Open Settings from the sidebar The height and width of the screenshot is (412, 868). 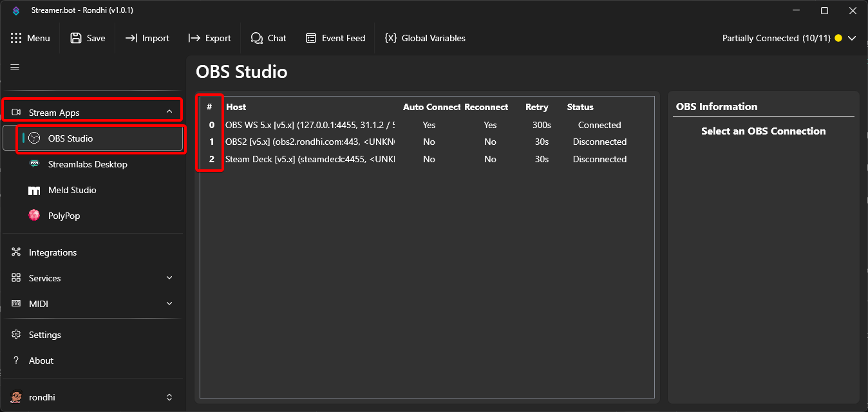click(x=45, y=335)
